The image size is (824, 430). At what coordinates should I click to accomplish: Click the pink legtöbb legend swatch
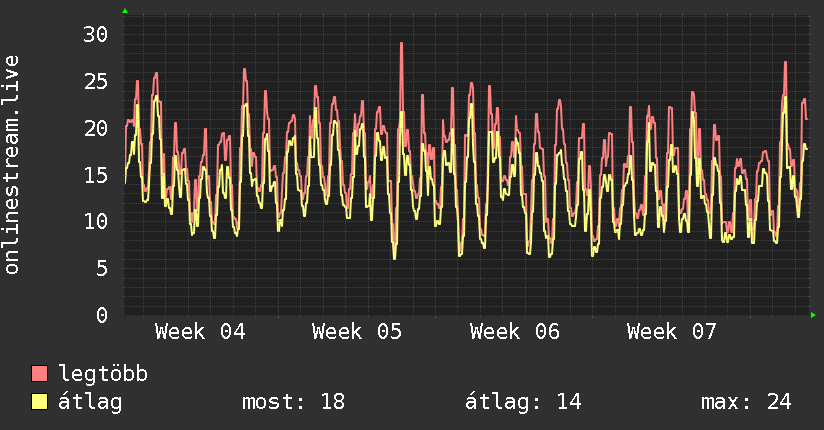[x=39, y=373]
